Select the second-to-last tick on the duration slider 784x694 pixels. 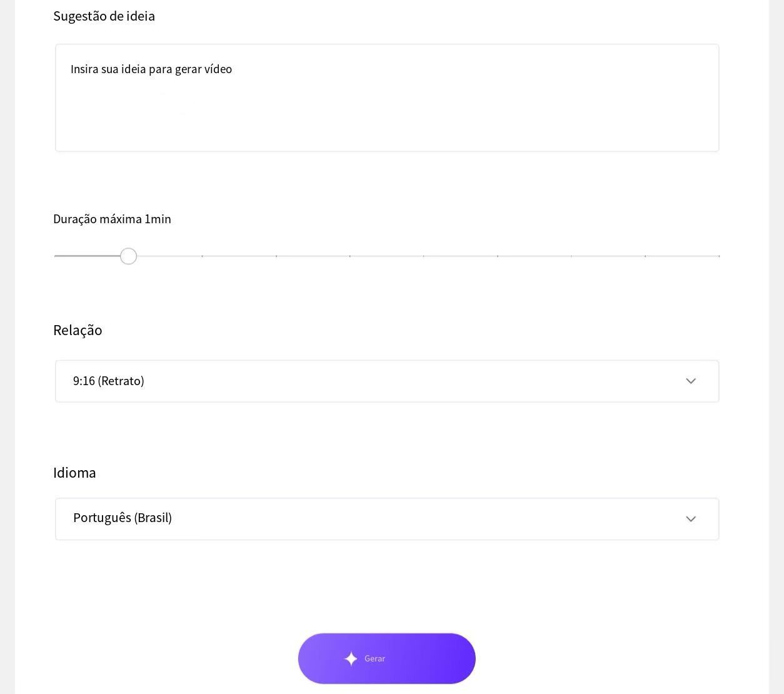coord(645,256)
